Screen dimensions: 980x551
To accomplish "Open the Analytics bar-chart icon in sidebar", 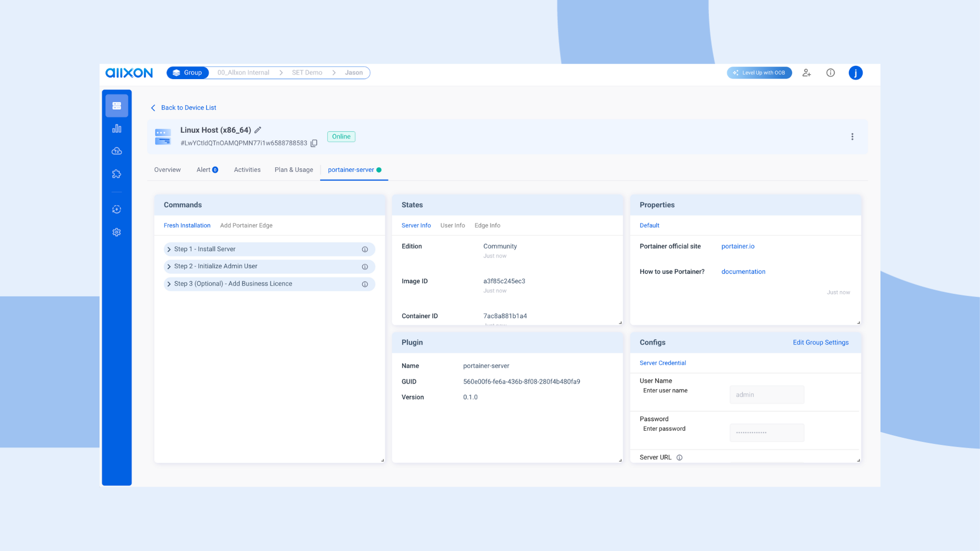I will point(116,128).
